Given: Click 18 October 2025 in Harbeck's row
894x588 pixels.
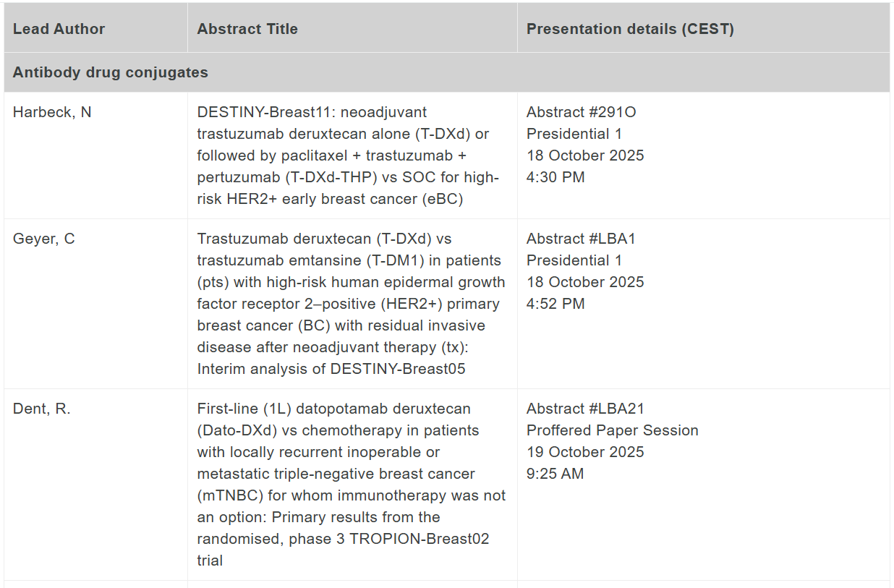Looking at the screenshot, I should (584, 155).
